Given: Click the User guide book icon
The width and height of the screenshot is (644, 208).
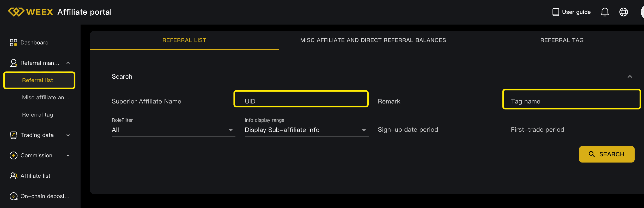Looking at the screenshot, I should click(555, 12).
